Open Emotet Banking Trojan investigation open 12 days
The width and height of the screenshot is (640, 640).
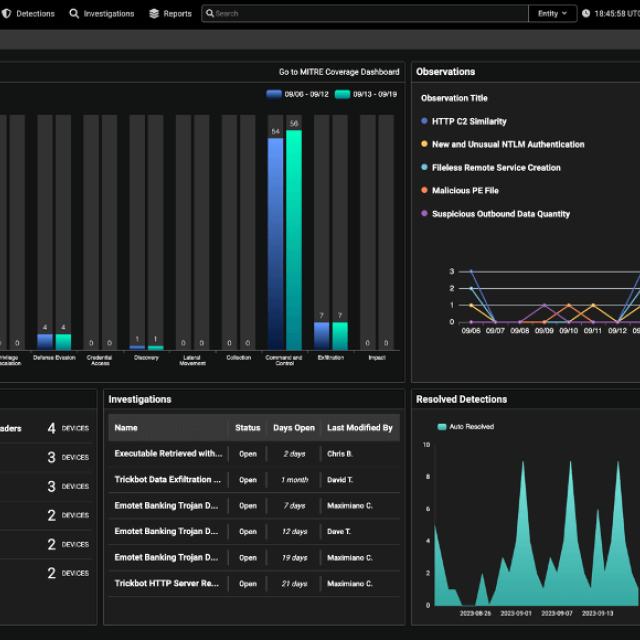click(166, 531)
